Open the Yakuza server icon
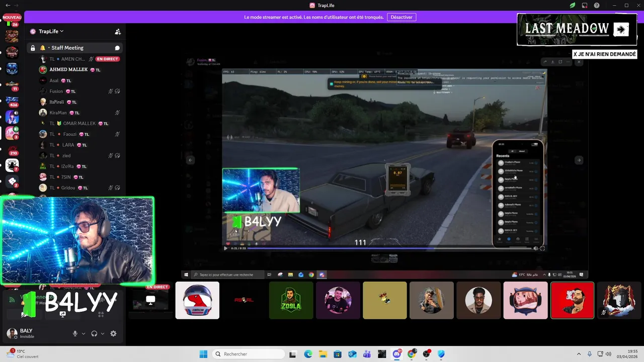 [12, 52]
